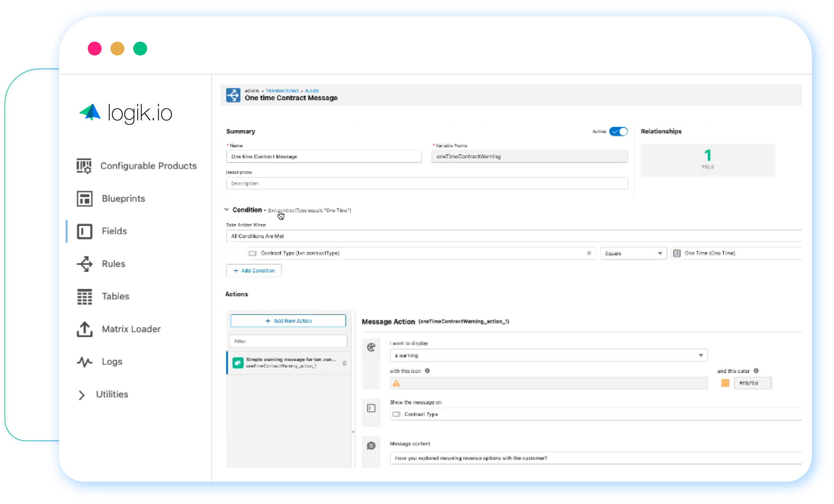834x504 pixels.
Task: Select the Rules sidebar icon
Action: (x=85, y=263)
